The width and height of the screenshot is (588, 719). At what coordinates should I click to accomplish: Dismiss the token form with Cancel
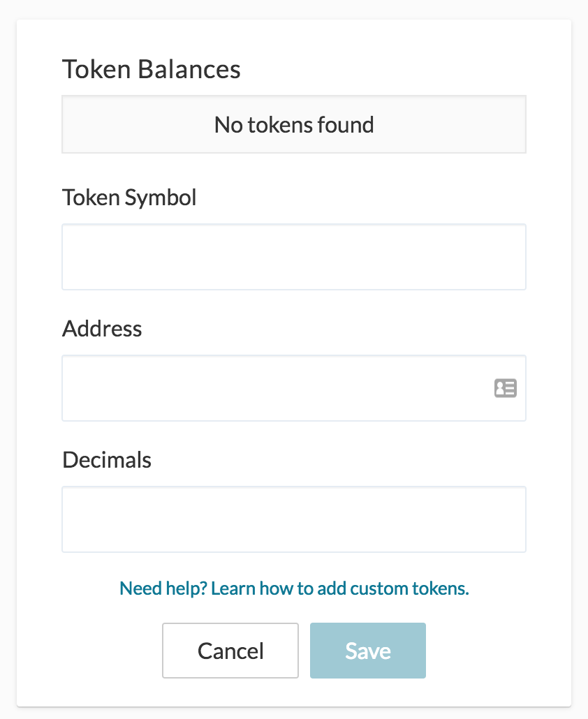tap(230, 651)
